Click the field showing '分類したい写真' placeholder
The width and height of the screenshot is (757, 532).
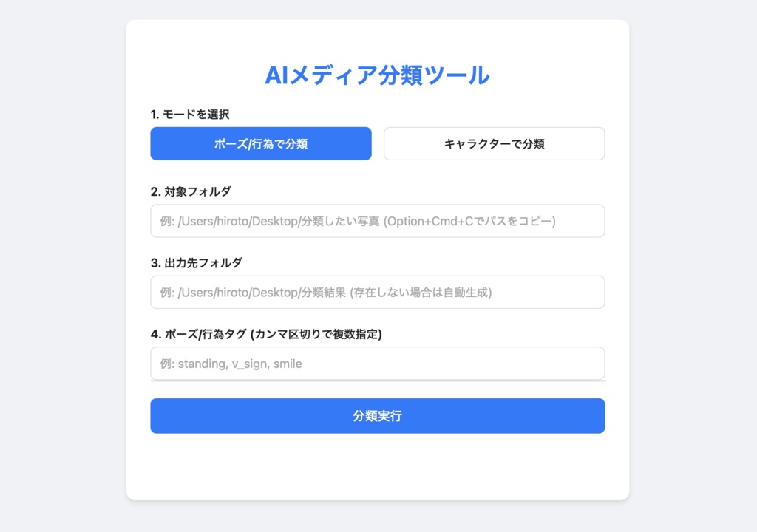(x=377, y=221)
